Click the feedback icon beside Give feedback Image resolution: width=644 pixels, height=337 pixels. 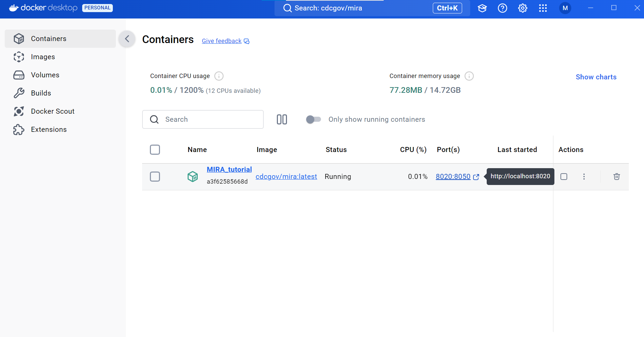(247, 41)
